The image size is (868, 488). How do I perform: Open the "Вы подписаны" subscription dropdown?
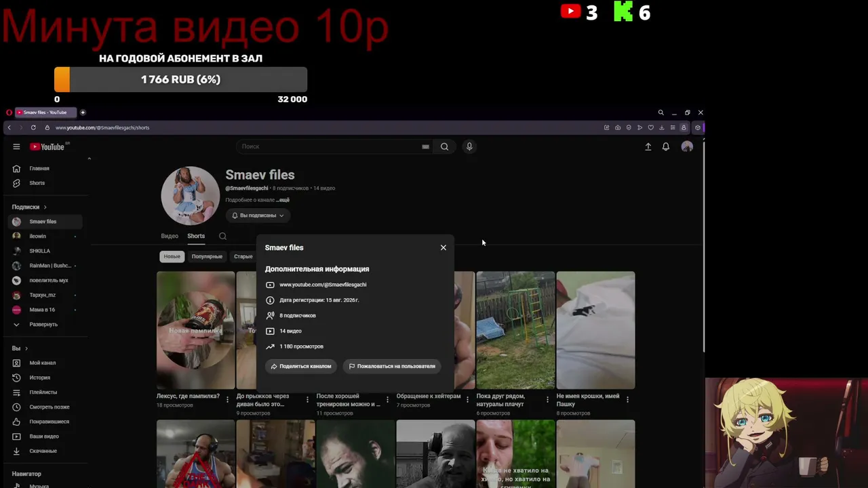[x=258, y=216]
